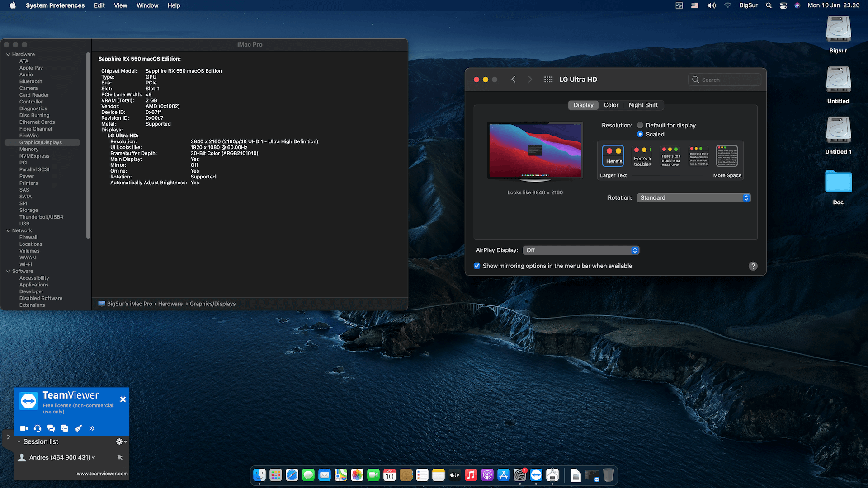Screen dimensions: 868x488
Task: Open the Night Shift tab
Action: [643, 105]
